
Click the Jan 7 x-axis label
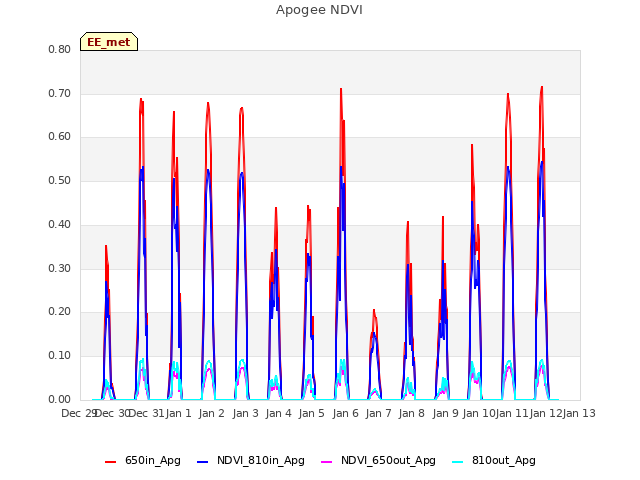379,413
